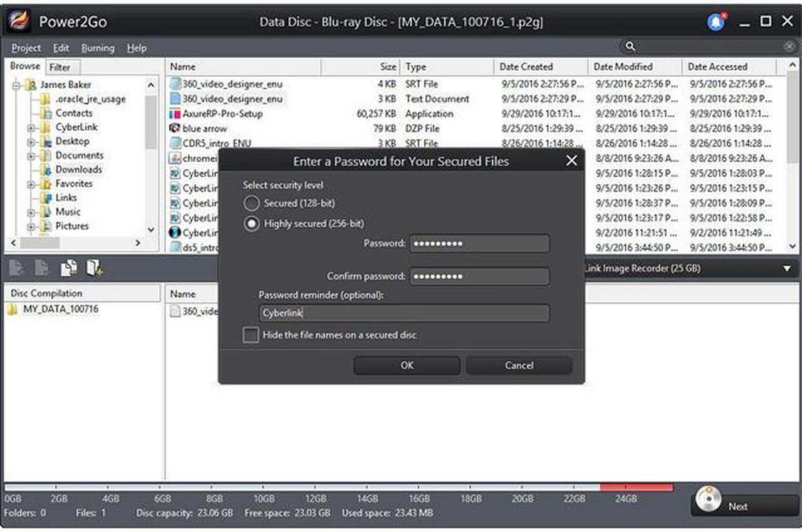This screenshot has height=532, width=802.
Task: Select Secured (128-bit) radio button
Action: coord(251,203)
